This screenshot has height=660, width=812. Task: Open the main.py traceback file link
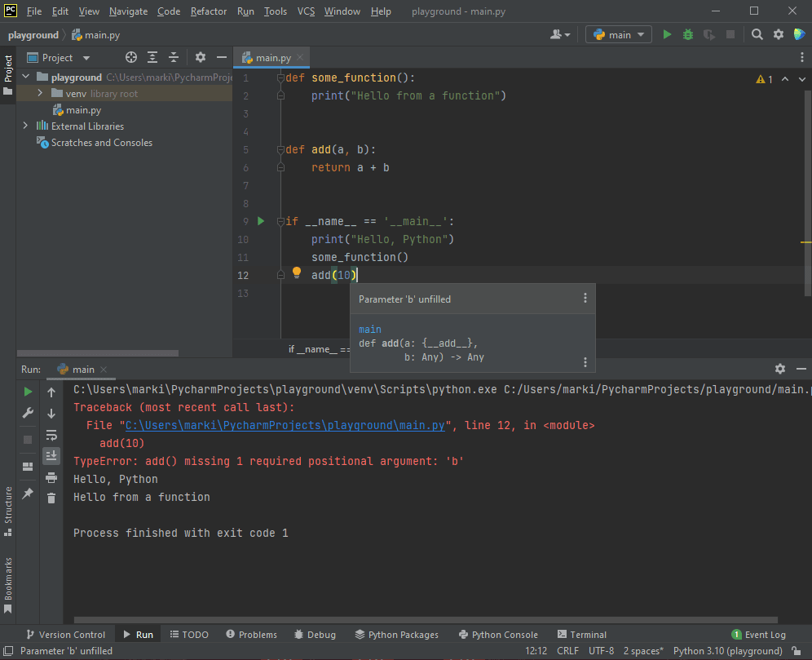(x=285, y=425)
